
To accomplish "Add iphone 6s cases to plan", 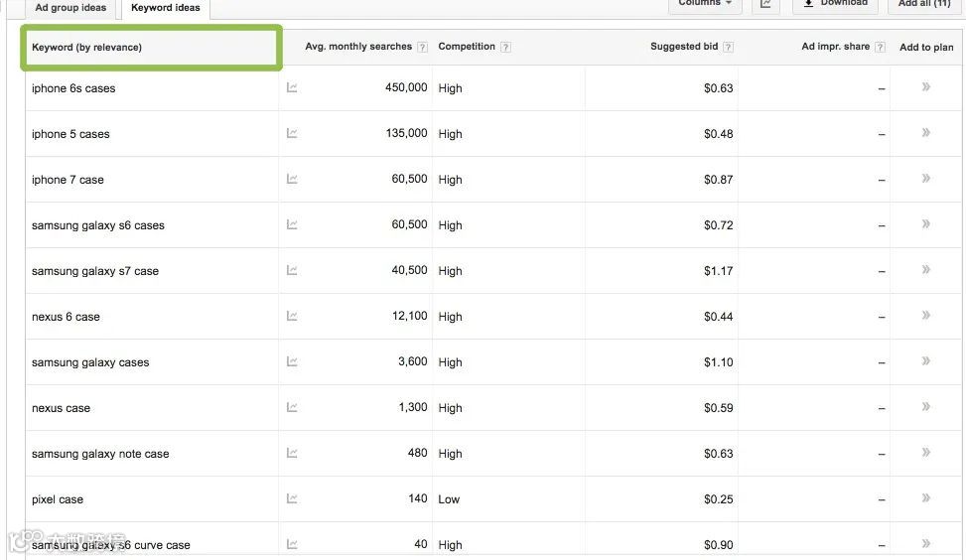I will pyautogui.click(x=926, y=86).
